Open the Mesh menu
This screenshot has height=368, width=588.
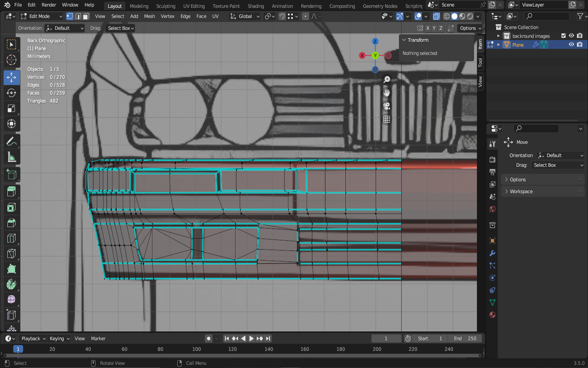149,16
